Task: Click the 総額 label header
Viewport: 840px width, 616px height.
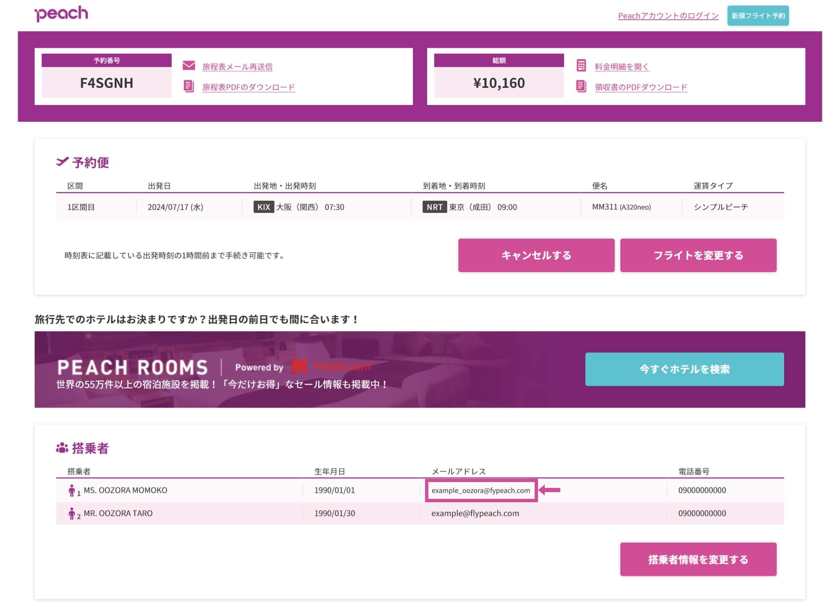Action: pos(499,60)
